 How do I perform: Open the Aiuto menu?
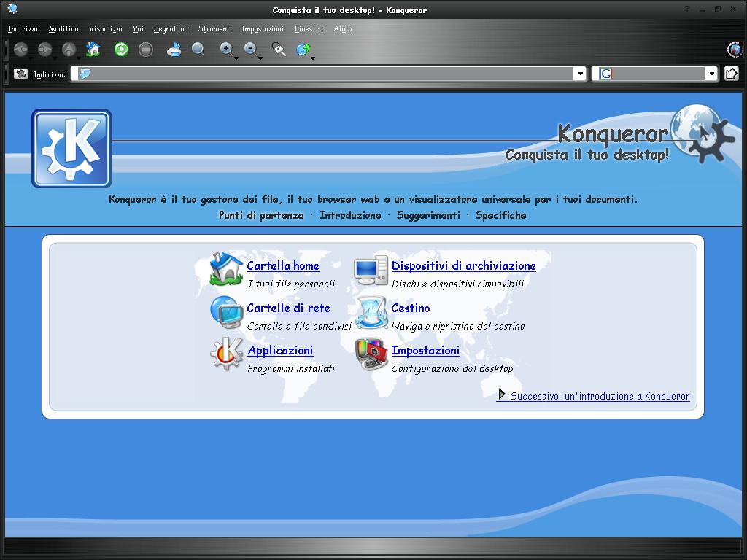pos(343,29)
